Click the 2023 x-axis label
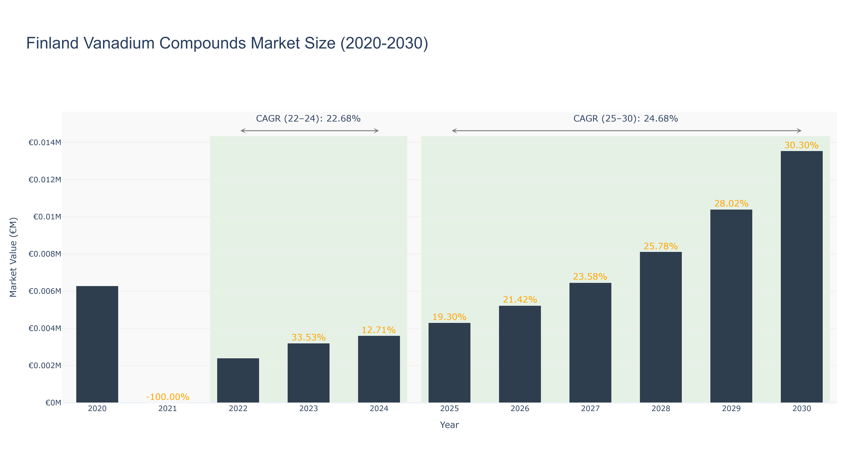This screenshot has width=868, height=465. (308, 409)
